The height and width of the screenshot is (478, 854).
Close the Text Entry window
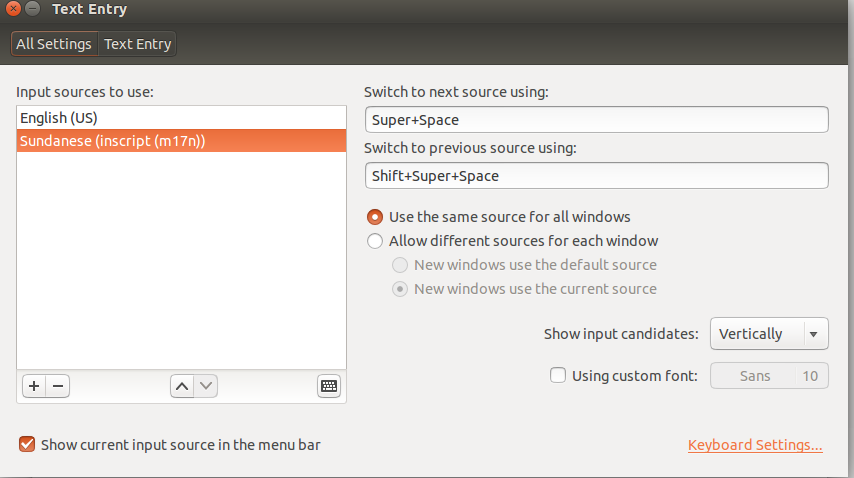point(12,10)
